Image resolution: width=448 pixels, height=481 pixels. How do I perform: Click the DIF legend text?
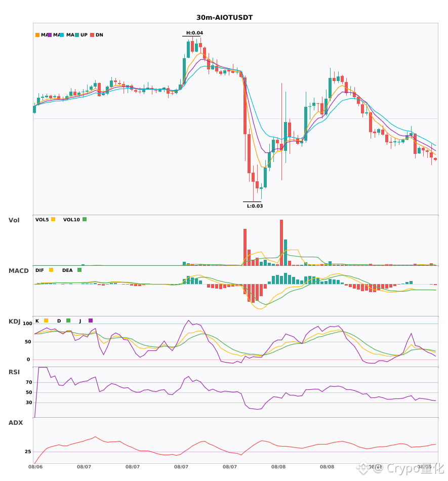(x=39, y=270)
